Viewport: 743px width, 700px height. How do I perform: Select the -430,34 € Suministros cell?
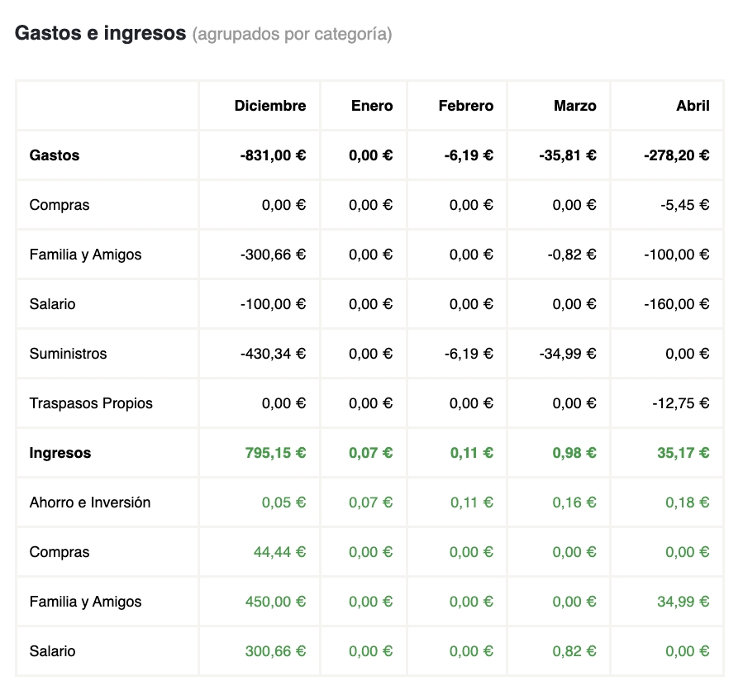tap(273, 354)
